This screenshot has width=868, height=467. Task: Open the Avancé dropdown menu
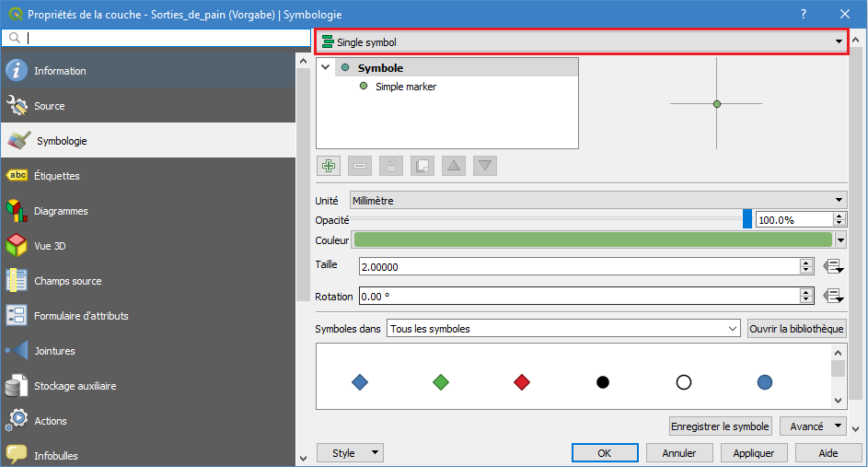813,426
